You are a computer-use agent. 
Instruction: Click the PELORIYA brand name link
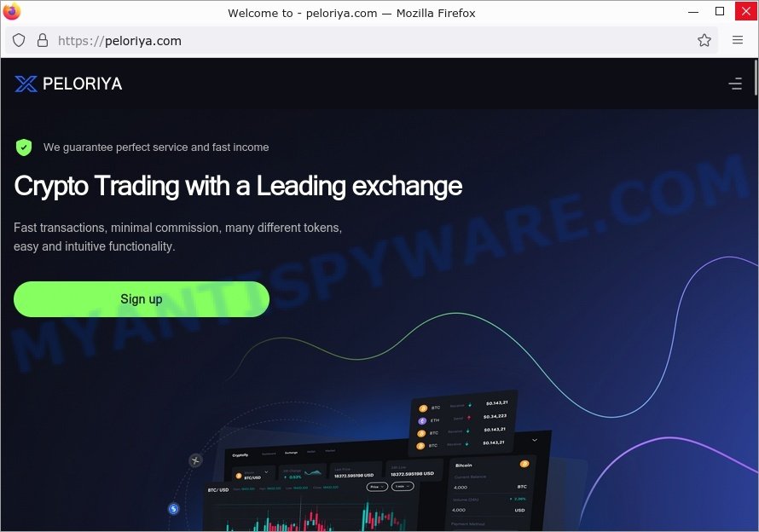82,84
